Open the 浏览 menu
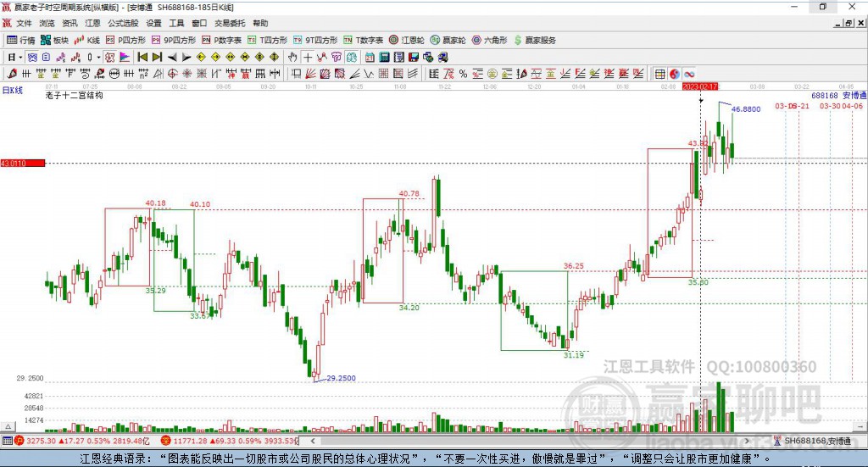Screen dimensions: 868x467 click(x=47, y=23)
